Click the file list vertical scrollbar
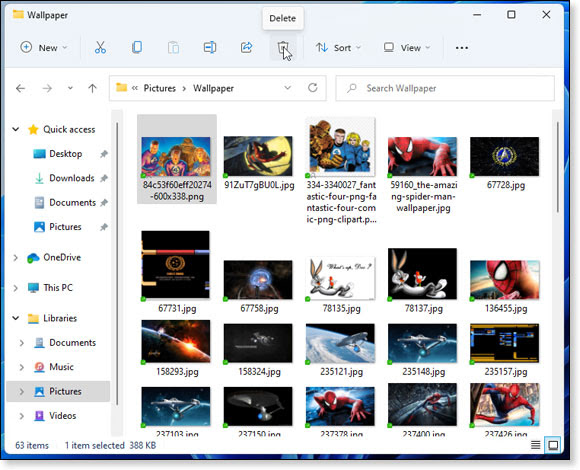The height and width of the screenshot is (470, 580). (x=557, y=166)
